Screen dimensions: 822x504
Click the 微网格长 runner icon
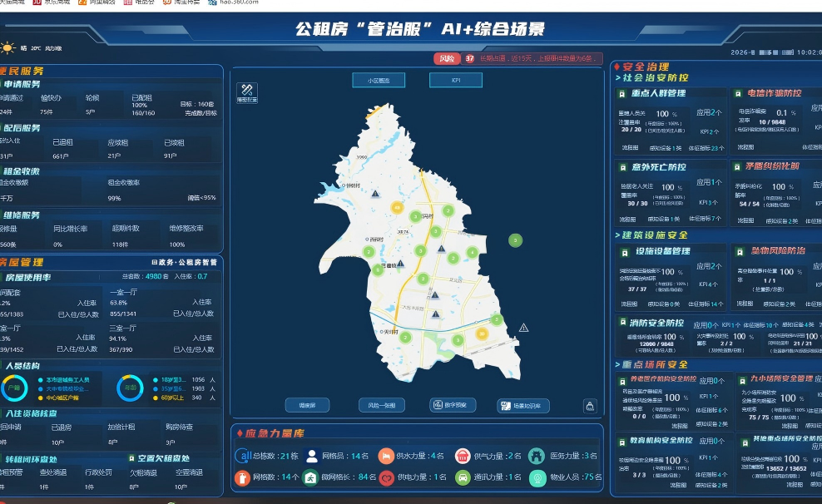309,477
